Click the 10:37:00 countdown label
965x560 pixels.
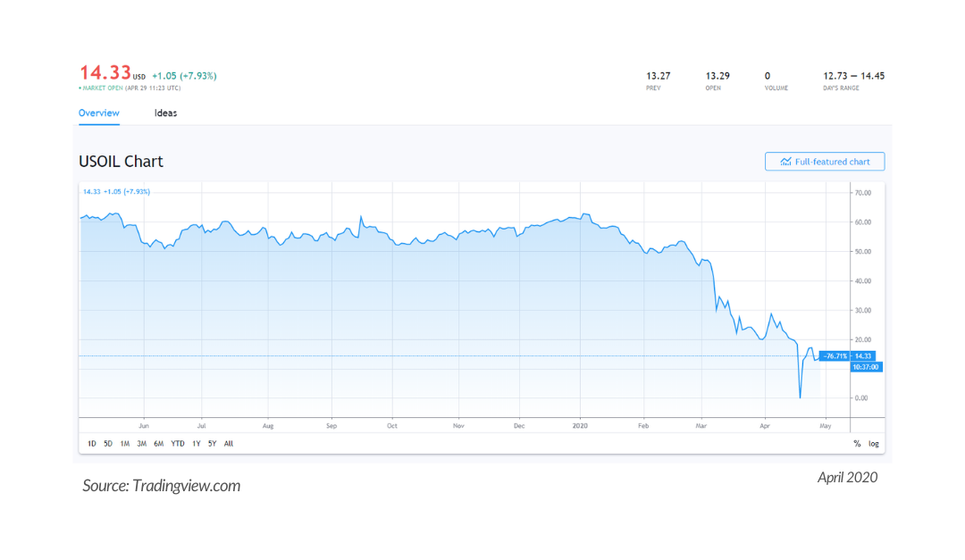point(866,367)
